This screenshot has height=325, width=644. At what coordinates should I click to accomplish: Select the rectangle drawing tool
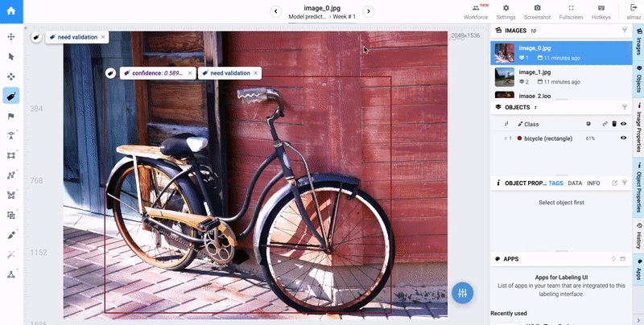click(11, 155)
